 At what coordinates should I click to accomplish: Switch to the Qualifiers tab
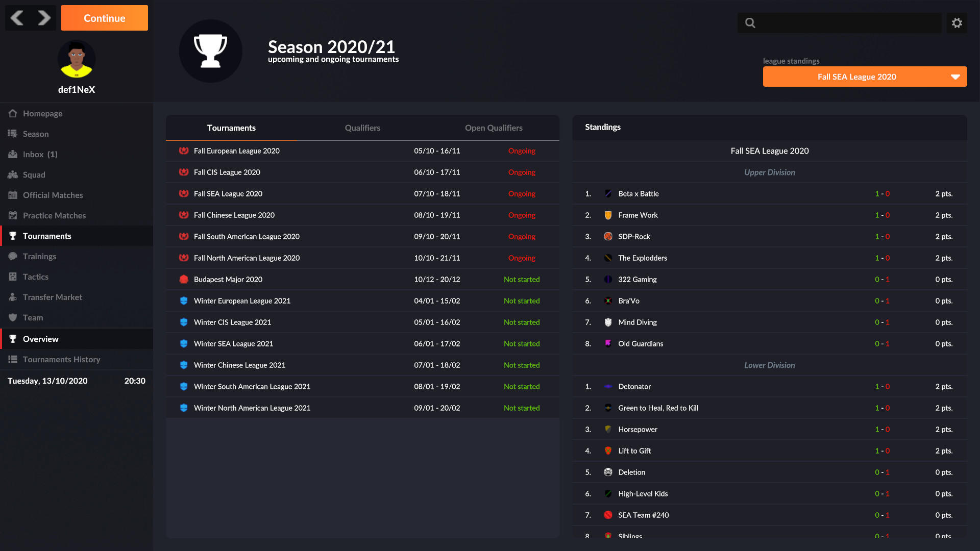point(362,128)
